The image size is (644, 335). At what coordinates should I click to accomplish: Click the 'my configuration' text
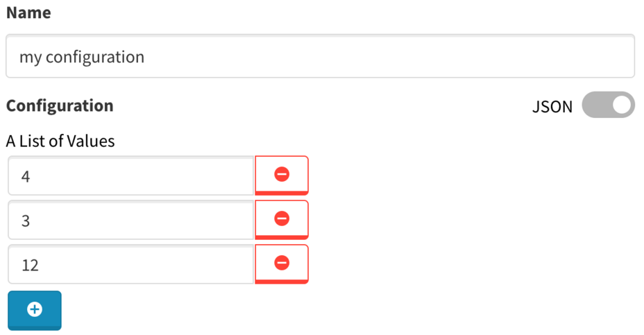(x=82, y=57)
